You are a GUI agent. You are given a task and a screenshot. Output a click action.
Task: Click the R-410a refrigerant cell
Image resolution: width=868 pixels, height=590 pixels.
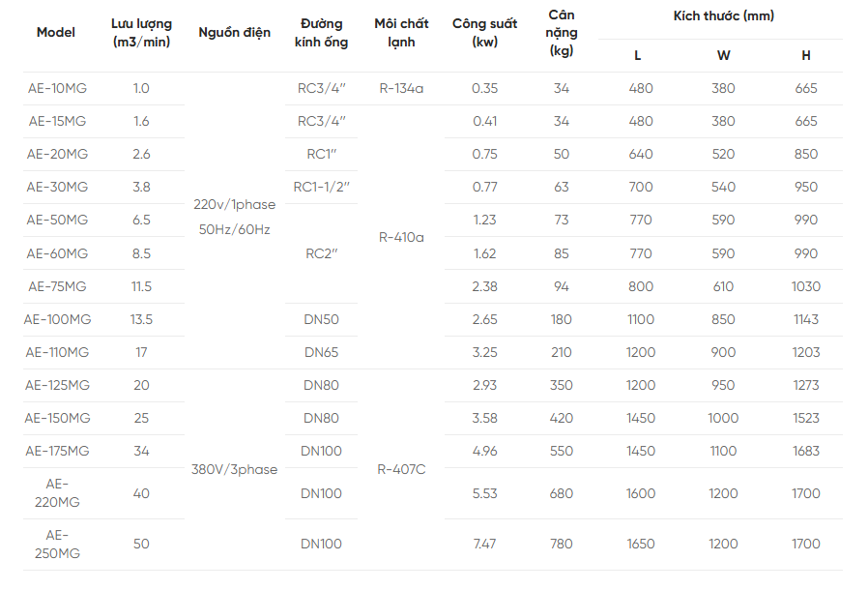pyautogui.click(x=401, y=237)
